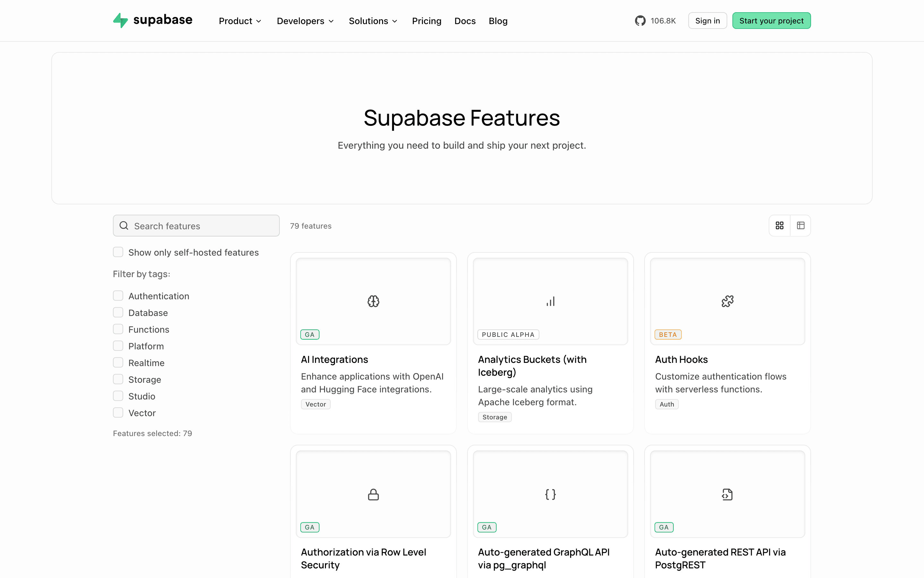This screenshot has height=578, width=924.
Task: Click the bar chart icon on Analytics Buckets
Action: 551,301
